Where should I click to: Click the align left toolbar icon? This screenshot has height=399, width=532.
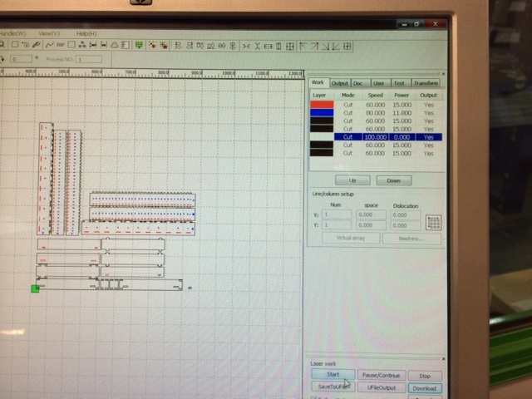tap(178, 46)
